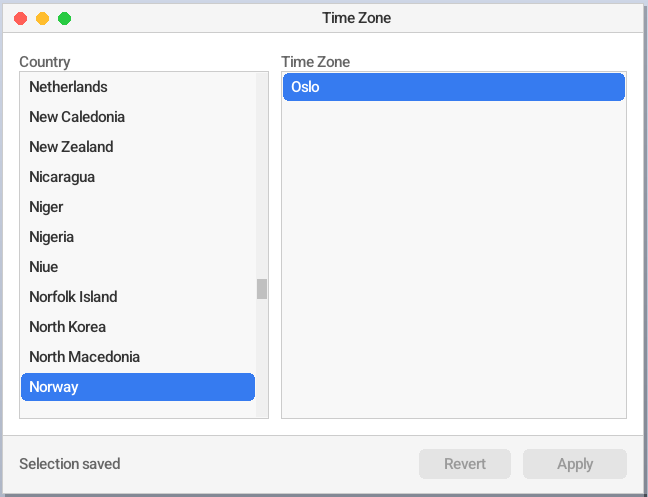Select Niue from the country list
The width and height of the screenshot is (648, 497).
pyautogui.click(x=138, y=267)
